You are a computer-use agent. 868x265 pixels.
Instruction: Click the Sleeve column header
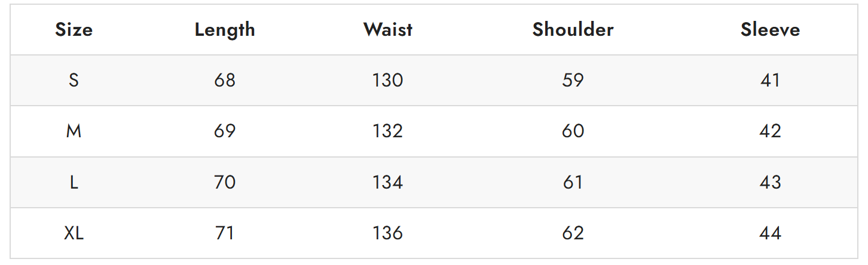point(770,30)
